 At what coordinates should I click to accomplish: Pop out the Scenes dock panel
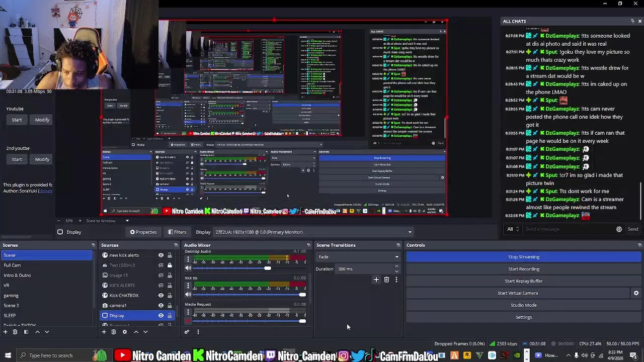(x=93, y=245)
